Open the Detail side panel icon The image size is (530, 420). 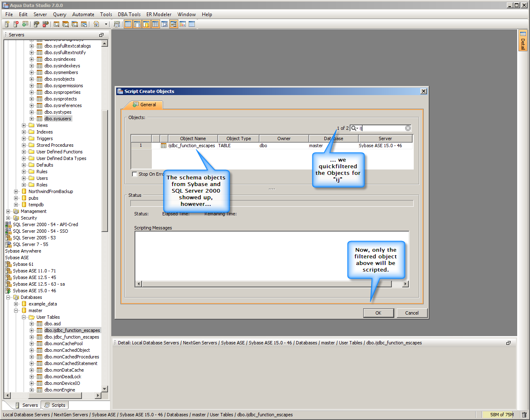(x=523, y=41)
